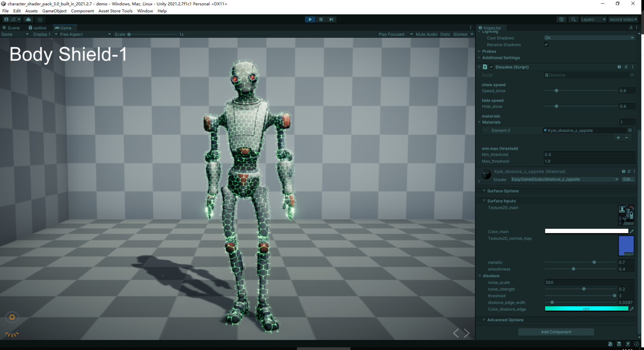Open the Cast Shadows dropdown
Viewport: 644px width, 350px height.
tap(589, 38)
